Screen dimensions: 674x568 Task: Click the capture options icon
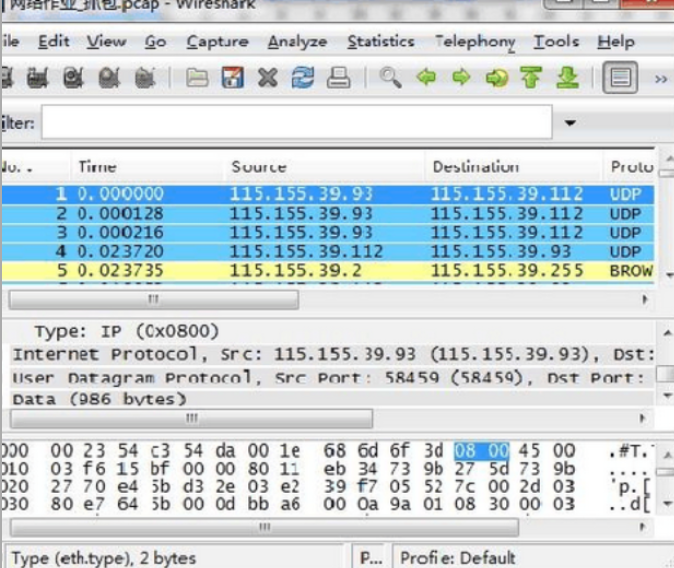[x=38, y=78]
